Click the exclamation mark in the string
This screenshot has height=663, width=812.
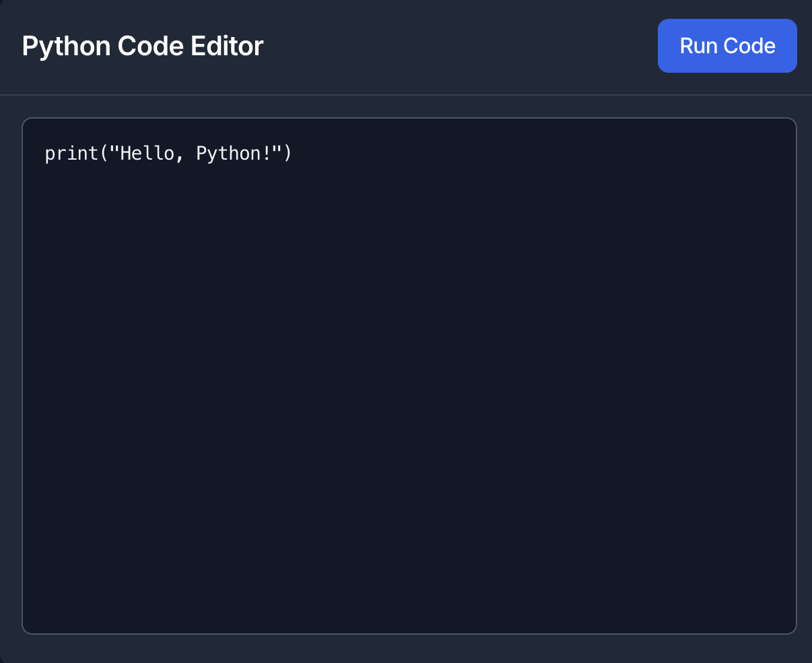click(267, 153)
